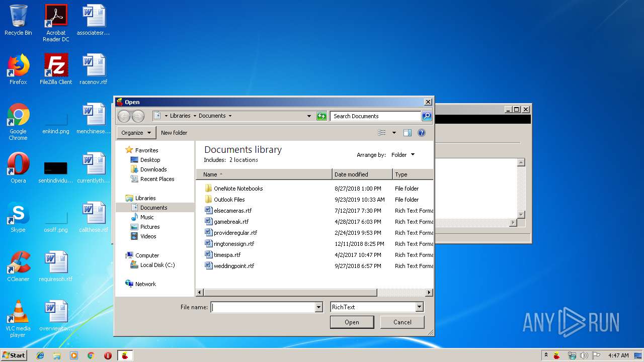This screenshot has height=362, width=644.
Task: Select elsecameras.rtf in file list
Action: click(x=232, y=211)
